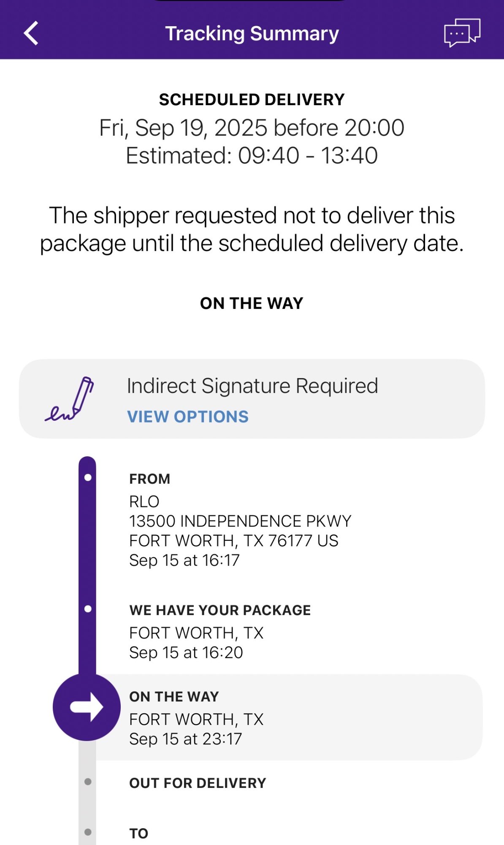
Task: Tap the shipper requested delivery notice
Action: tap(252, 229)
